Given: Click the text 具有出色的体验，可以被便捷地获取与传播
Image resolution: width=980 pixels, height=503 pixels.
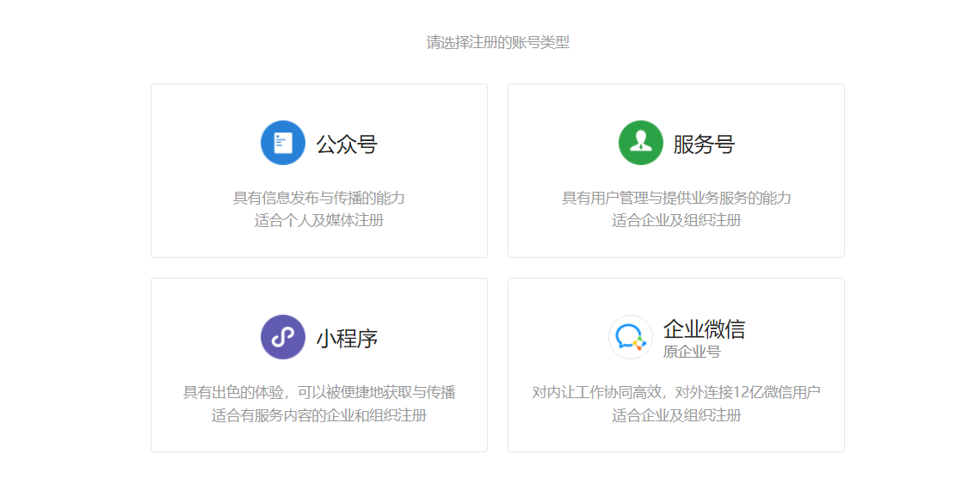Looking at the screenshot, I should click(319, 392).
